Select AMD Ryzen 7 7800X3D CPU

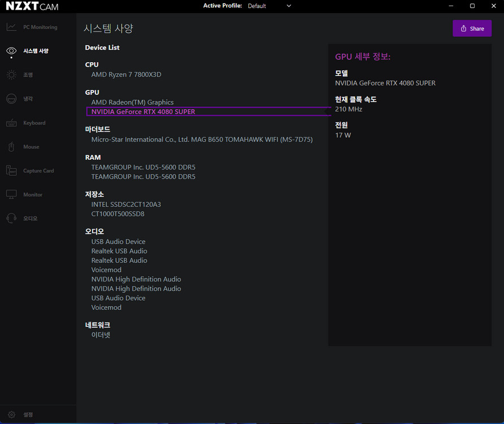click(126, 75)
